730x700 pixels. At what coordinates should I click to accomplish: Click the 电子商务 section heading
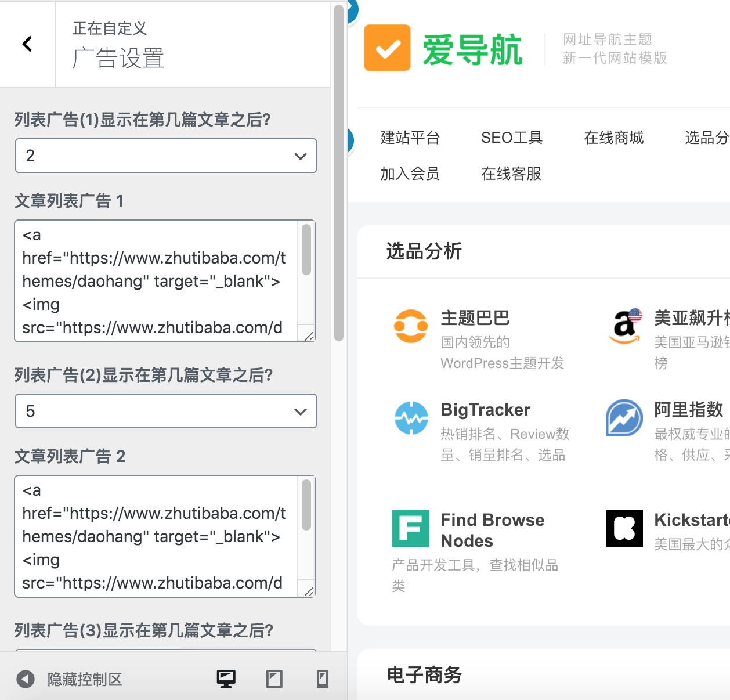coord(424,675)
